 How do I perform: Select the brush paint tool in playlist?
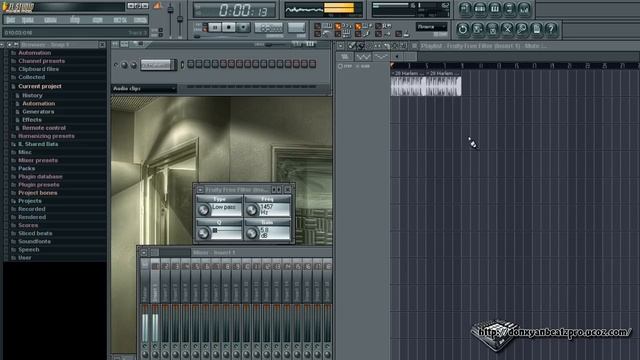(x=360, y=46)
